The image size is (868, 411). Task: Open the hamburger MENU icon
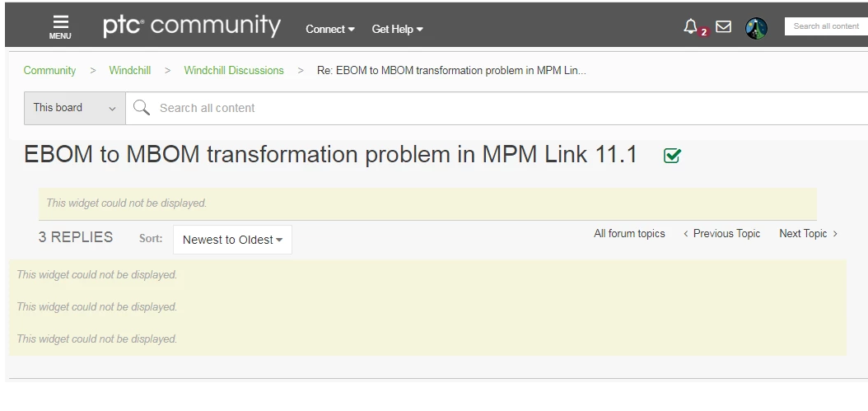(60, 26)
